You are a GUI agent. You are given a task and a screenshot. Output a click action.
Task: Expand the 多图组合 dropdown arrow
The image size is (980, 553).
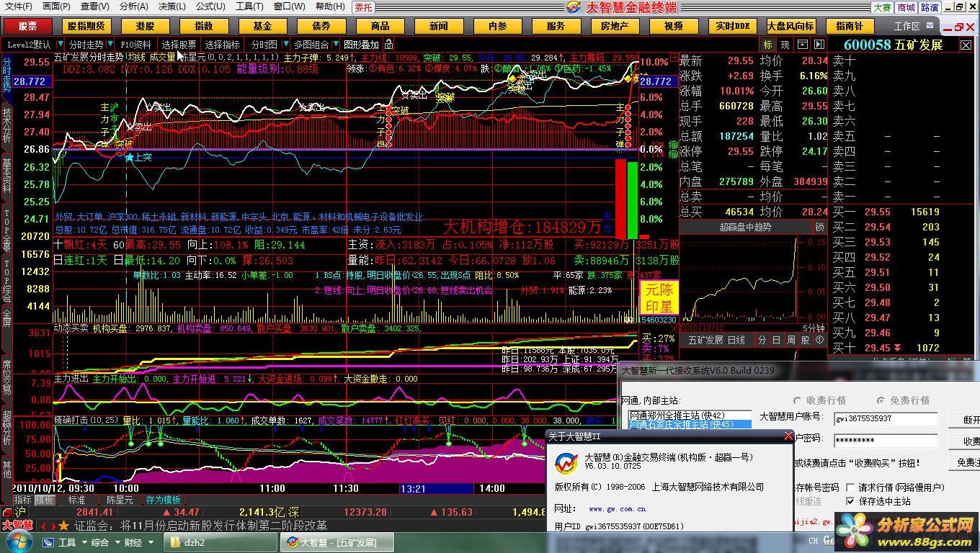[337, 45]
